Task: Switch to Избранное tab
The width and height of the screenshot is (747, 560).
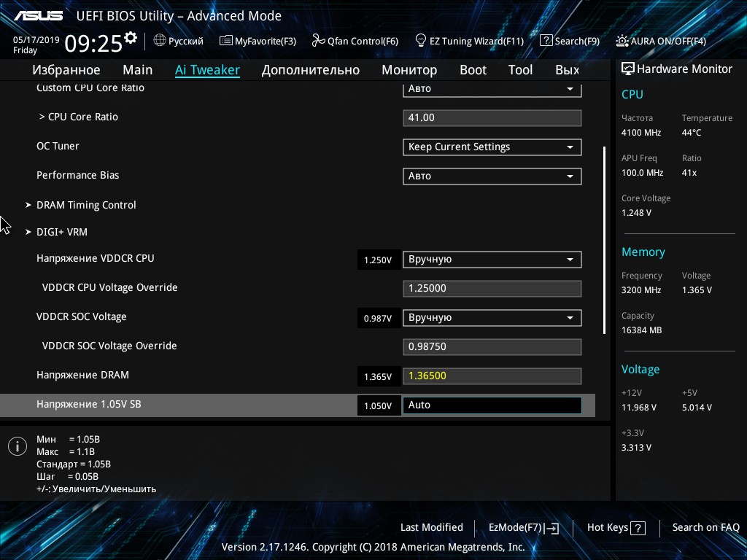Action: tap(66, 70)
